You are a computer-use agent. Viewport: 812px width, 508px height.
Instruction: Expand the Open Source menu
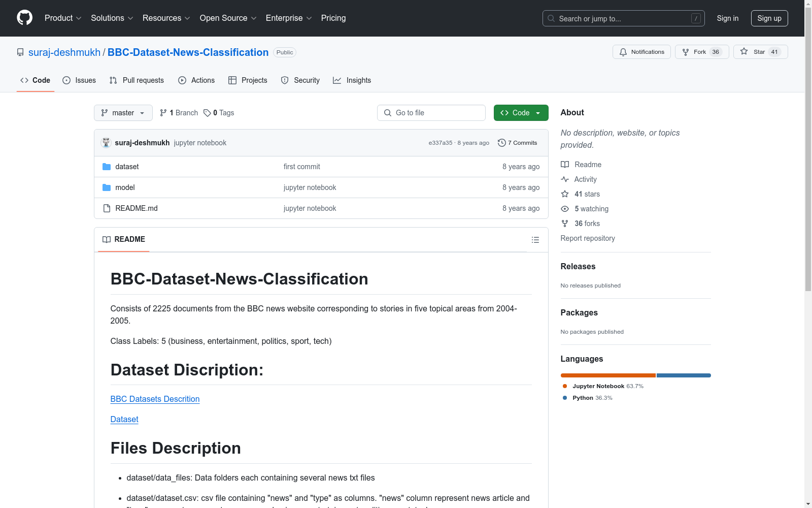pyautogui.click(x=228, y=18)
